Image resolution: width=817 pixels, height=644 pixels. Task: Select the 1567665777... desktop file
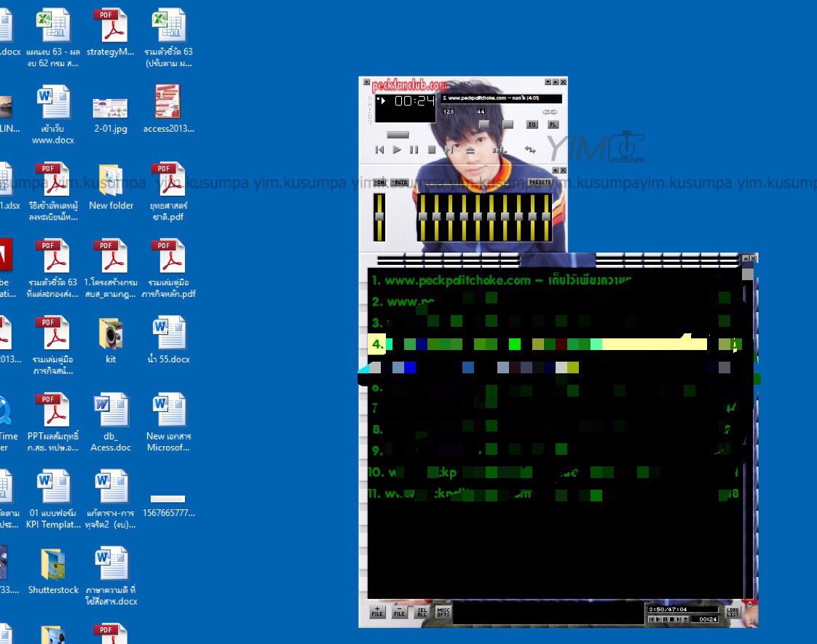(x=168, y=505)
